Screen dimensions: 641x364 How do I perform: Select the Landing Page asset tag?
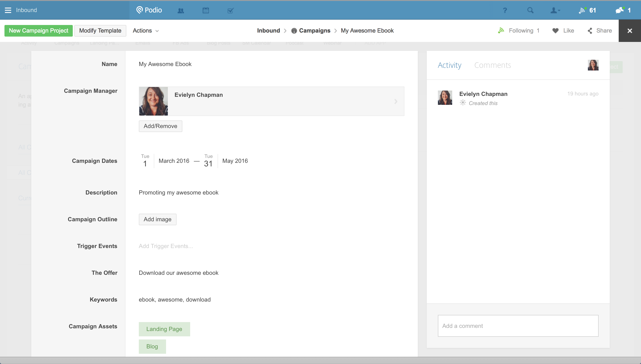pyautogui.click(x=164, y=329)
